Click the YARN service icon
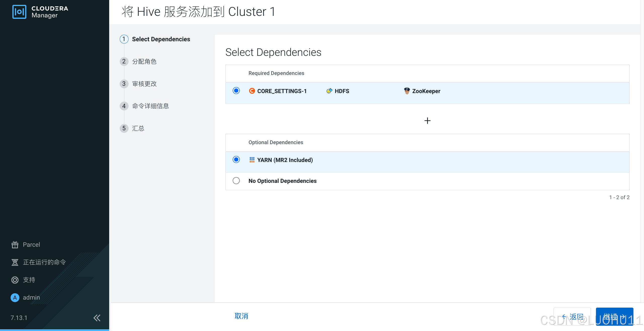 pyautogui.click(x=252, y=160)
